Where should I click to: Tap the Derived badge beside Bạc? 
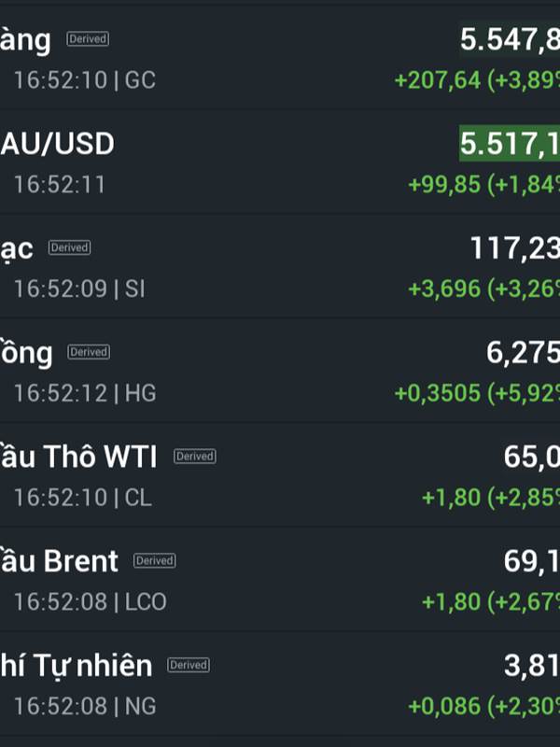[x=69, y=248]
